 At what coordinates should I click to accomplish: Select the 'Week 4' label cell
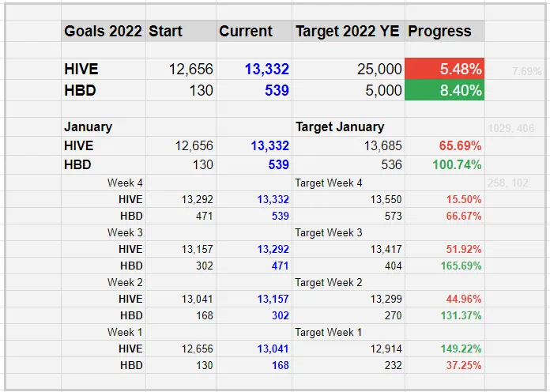(x=104, y=183)
